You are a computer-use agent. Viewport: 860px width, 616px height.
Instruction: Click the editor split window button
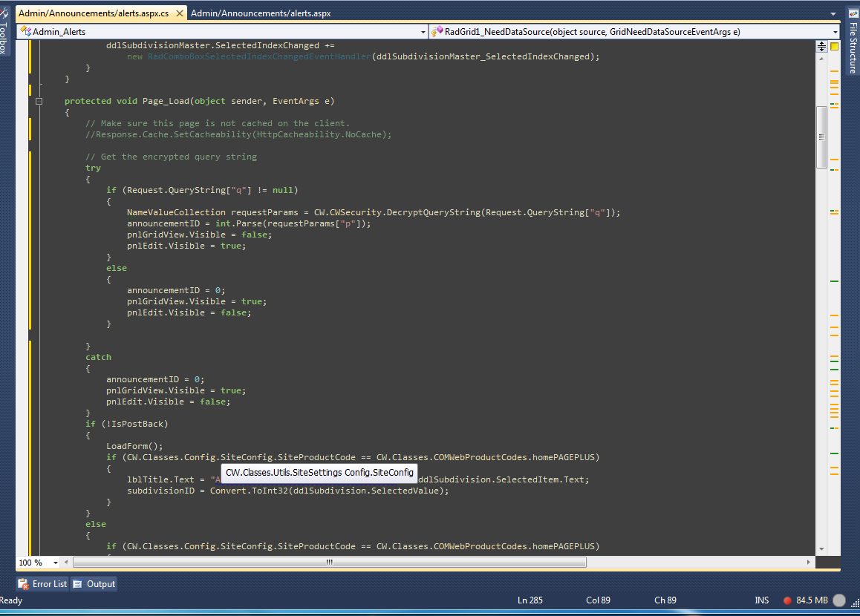(x=821, y=47)
